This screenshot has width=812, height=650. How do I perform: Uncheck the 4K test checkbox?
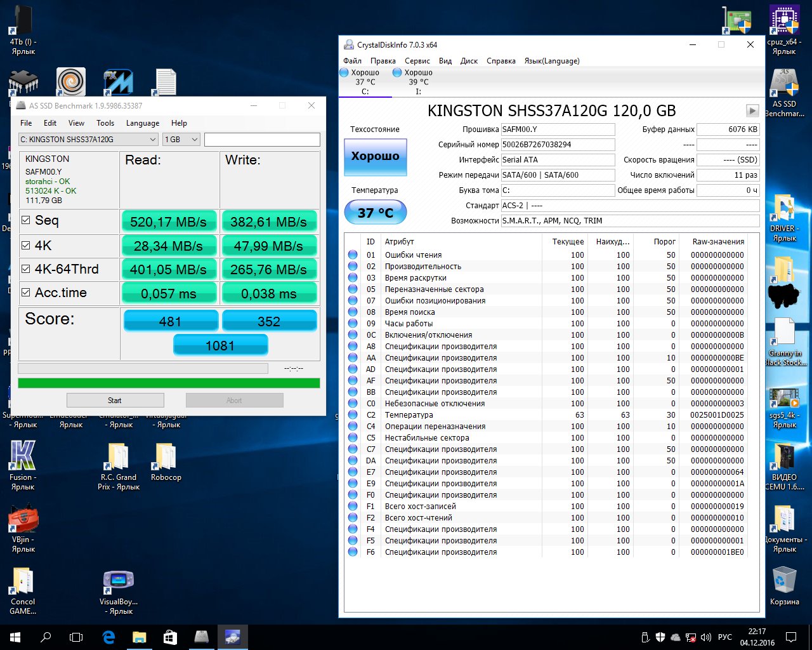26,245
